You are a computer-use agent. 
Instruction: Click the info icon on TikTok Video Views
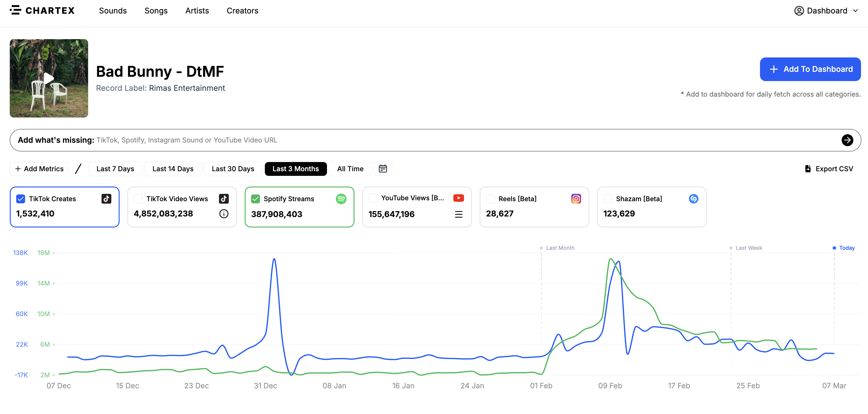pyautogui.click(x=224, y=213)
